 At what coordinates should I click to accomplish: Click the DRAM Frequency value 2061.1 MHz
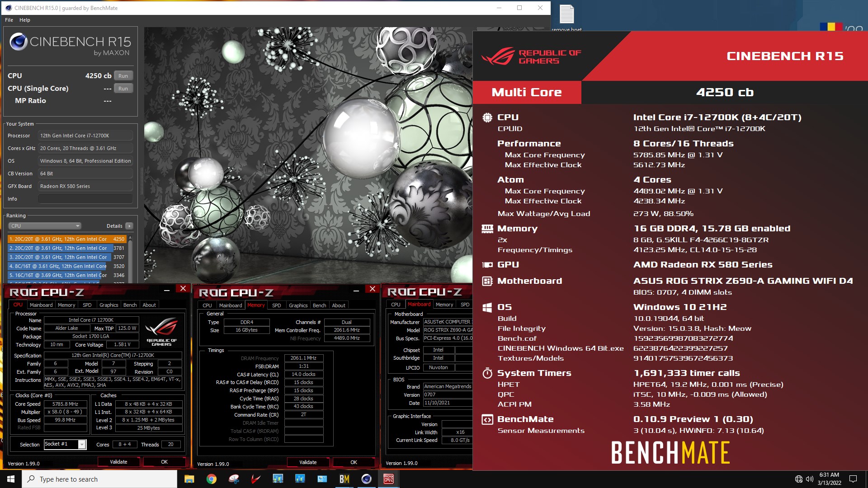click(x=303, y=358)
